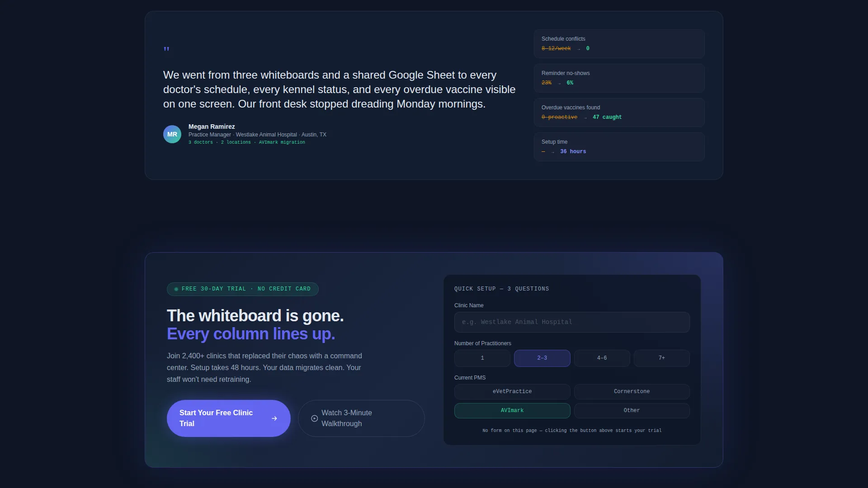The width and height of the screenshot is (868, 488).
Task: Choose eVetPractice as current PMS
Action: [512, 392]
